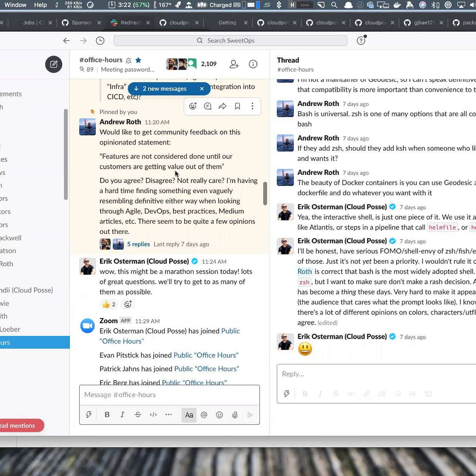Viewport: 476px width, 476px height.
Task: Toggle thumbs up reaction with count 2
Action: tap(109, 304)
